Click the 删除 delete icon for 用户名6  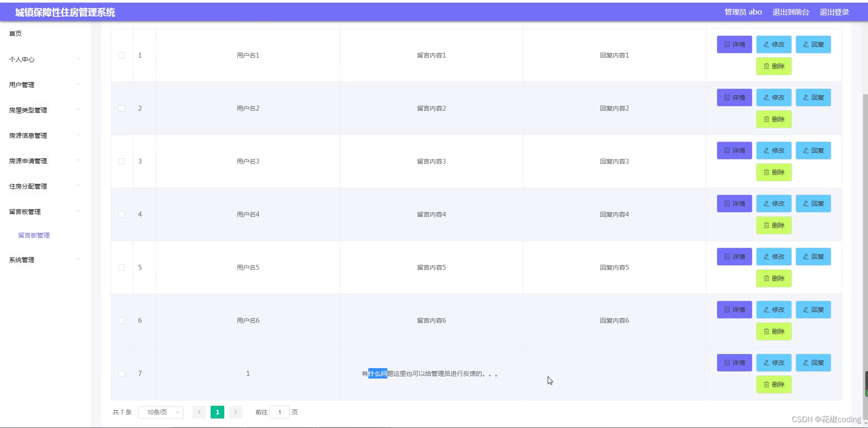pos(774,331)
